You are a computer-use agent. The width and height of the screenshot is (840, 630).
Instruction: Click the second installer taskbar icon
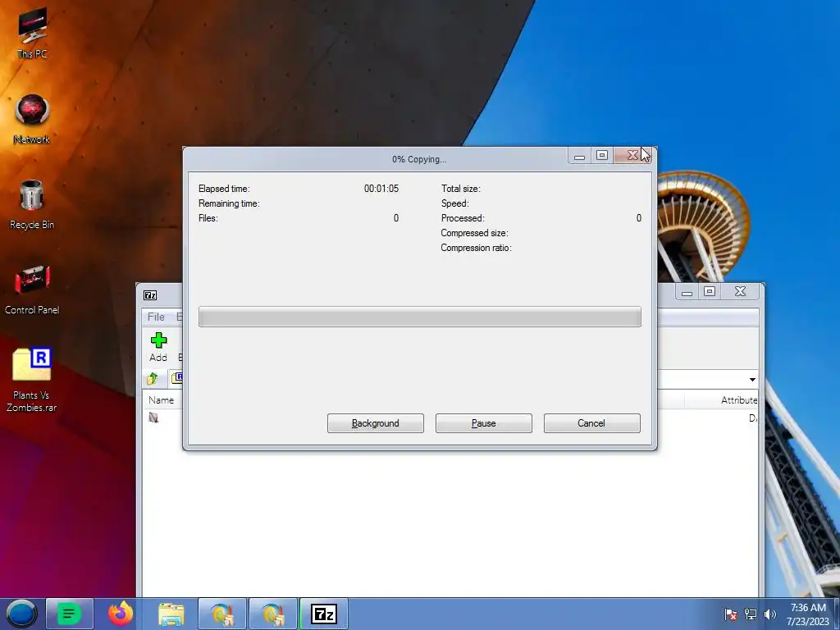pyautogui.click(x=272, y=614)
